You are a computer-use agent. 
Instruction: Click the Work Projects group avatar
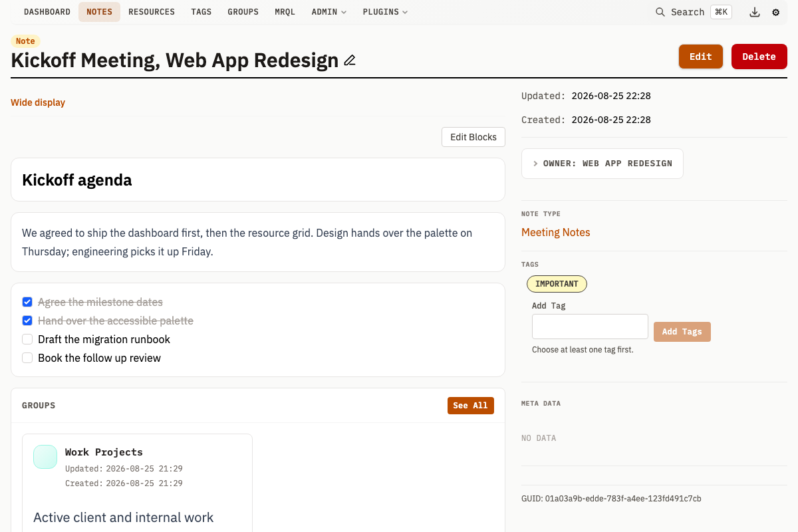click(x=45, y=457)
